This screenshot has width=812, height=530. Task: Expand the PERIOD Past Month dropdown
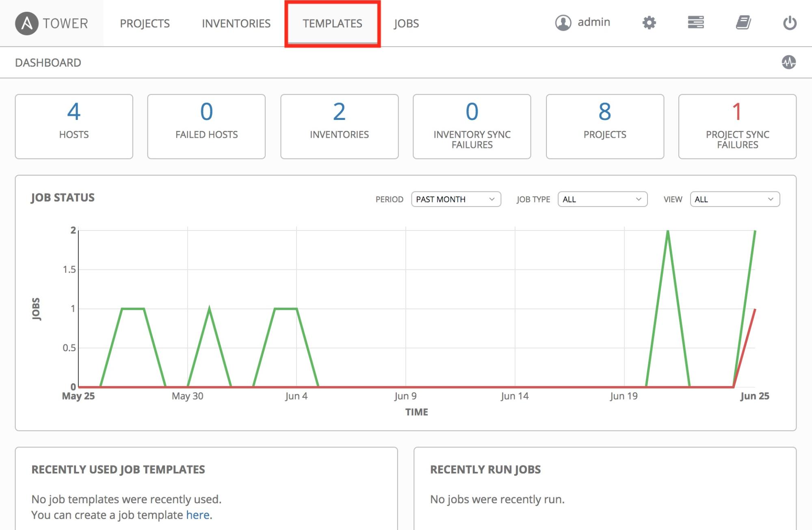click(x=456, y=199)
